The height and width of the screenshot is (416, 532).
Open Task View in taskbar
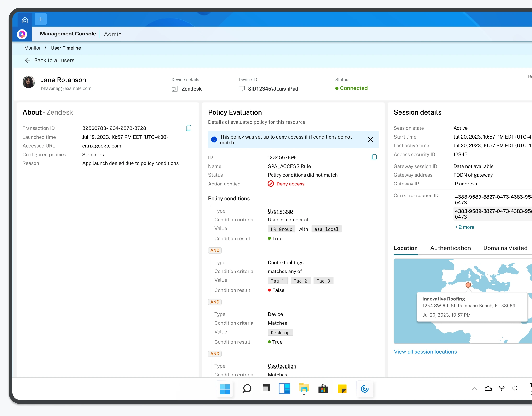(x=266, y=388)
